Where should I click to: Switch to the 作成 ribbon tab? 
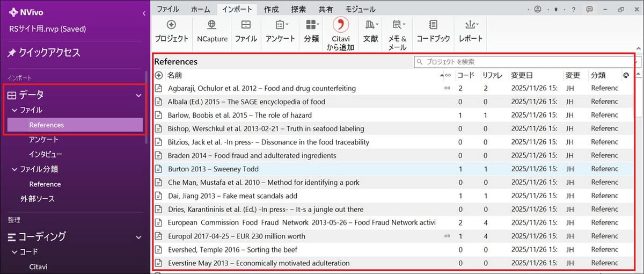[271, 9]
